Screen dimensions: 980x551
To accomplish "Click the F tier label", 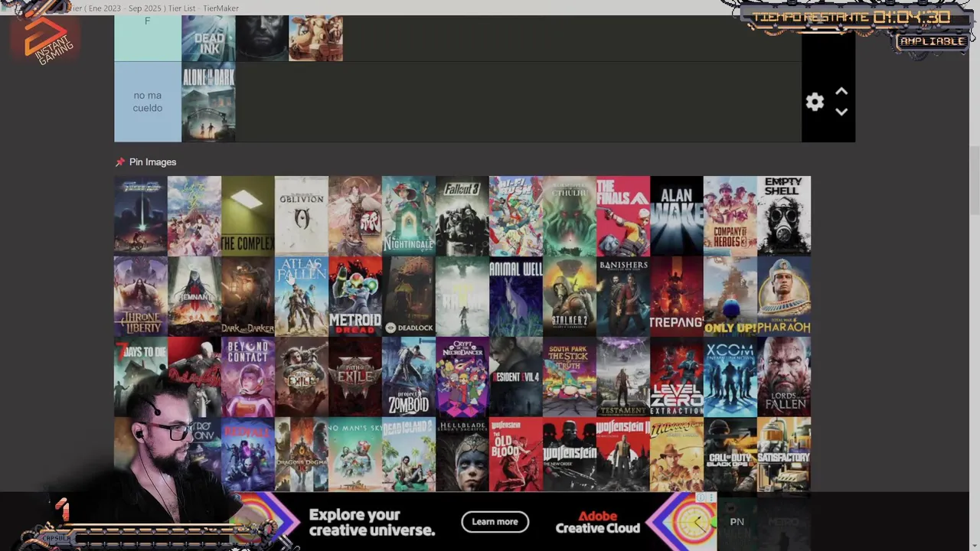I will (148, 38).
